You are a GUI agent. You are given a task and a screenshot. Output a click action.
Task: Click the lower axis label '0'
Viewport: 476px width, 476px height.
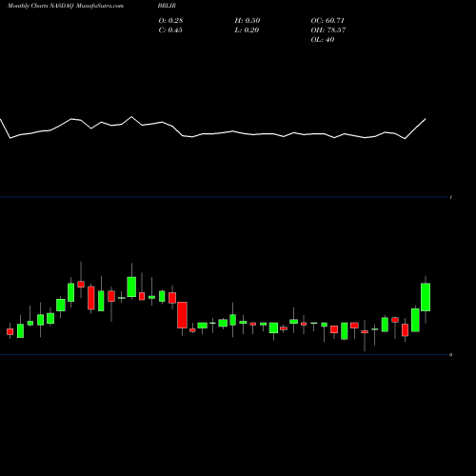tap(450, 355)
